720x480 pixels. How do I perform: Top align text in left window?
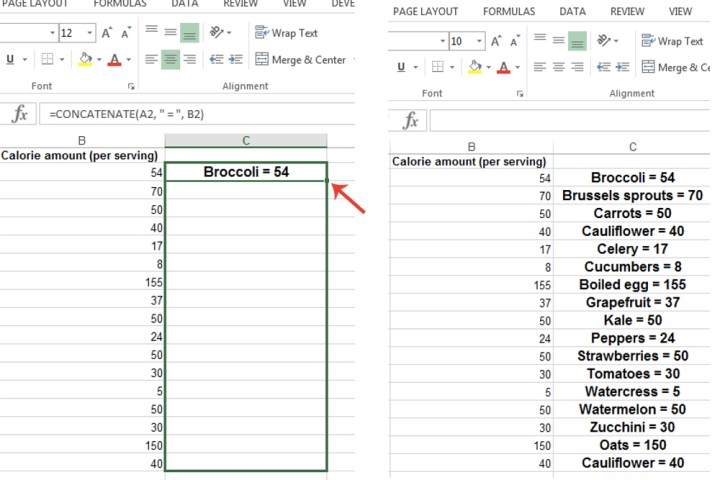pos(152,32)
